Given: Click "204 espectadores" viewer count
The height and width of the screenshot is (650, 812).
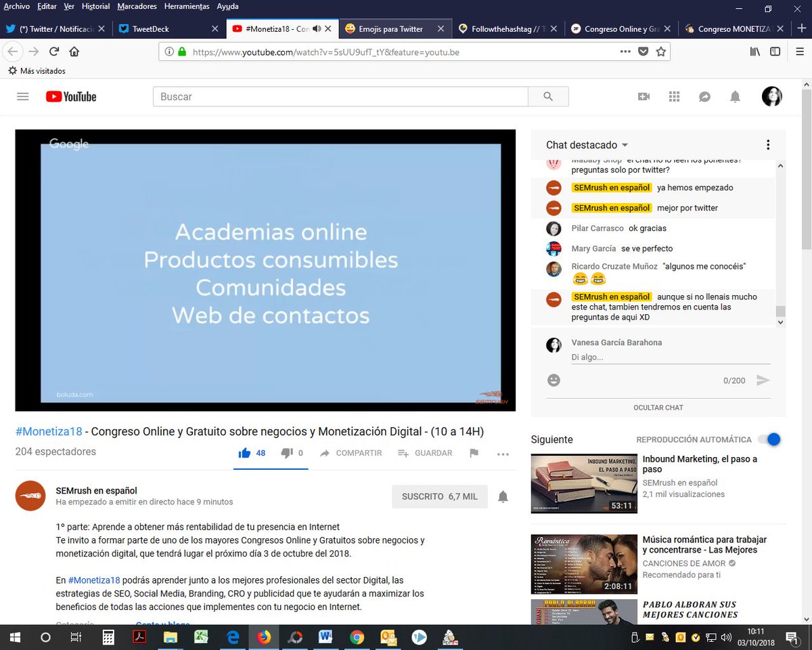Looking at the screenshot, I should [x=55, y=452].
